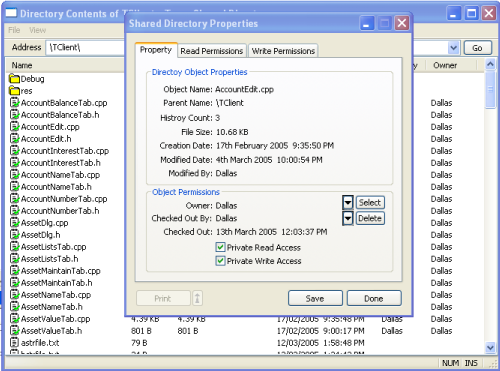The image size is (500, 371).
Task: Click the Name column header
Action: click(x=65, y=65)
